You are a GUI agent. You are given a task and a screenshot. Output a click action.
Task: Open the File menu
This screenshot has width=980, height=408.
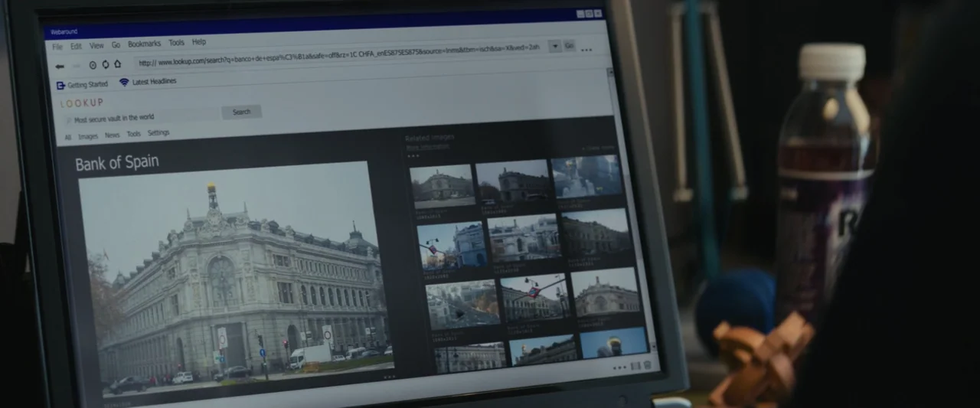tap(57, 47)
